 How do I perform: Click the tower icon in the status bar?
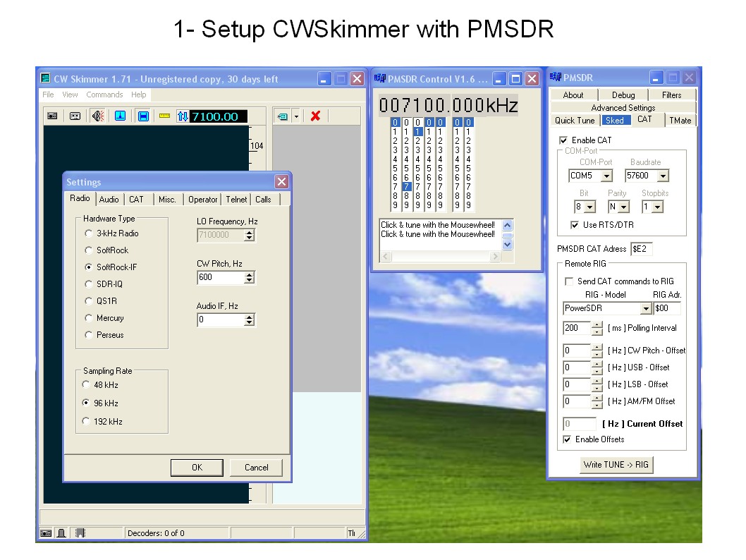point(61,533)
